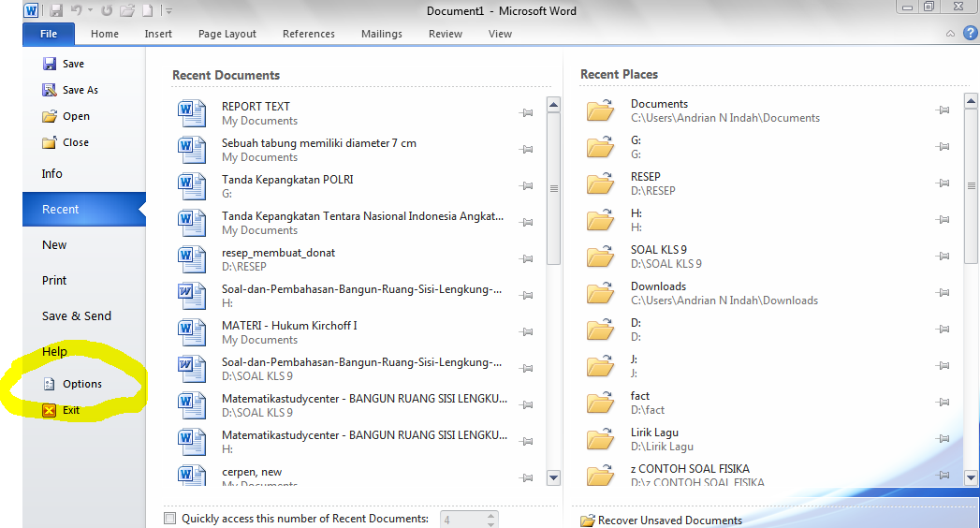980x528 pixels.
Task: Switch to the View tab
Action: pos(500,34)
